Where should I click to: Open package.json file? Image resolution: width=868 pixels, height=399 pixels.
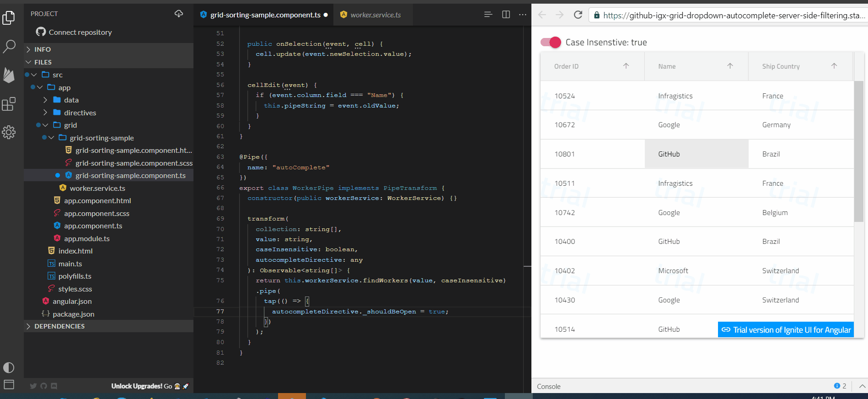[73, 314]
